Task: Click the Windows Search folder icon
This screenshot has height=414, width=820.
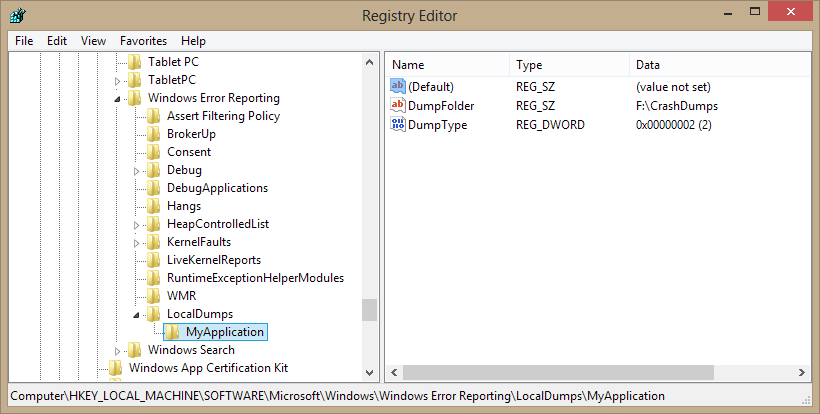Action: (x=135, y=350)
